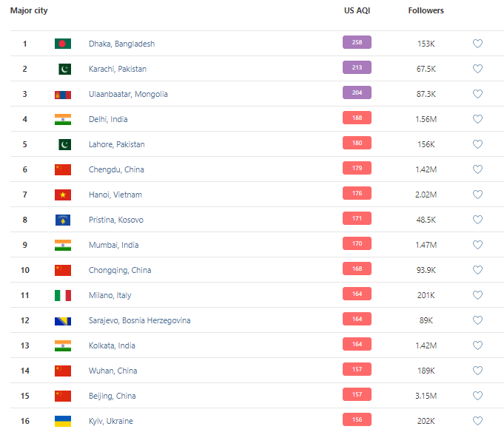The image size is (504, 432).
Task: Favorite Dhaka, Bangladesh with heart icon
Action: pos(477,44)
